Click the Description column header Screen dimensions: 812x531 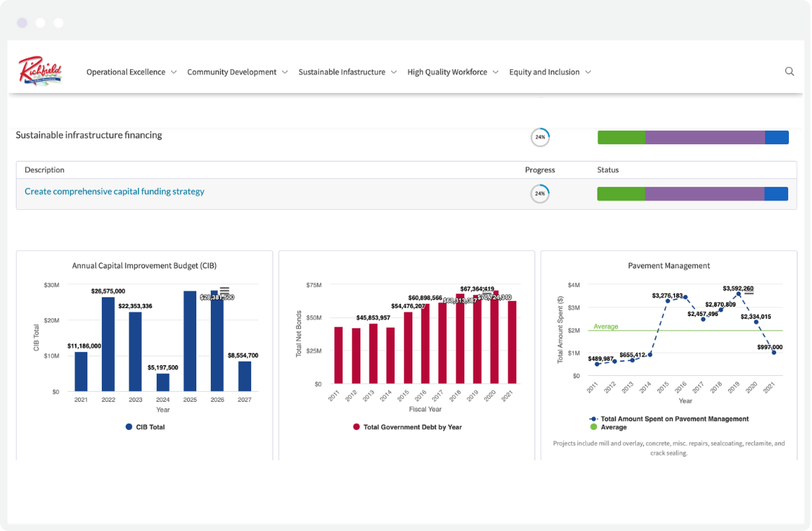pos(44,170)
